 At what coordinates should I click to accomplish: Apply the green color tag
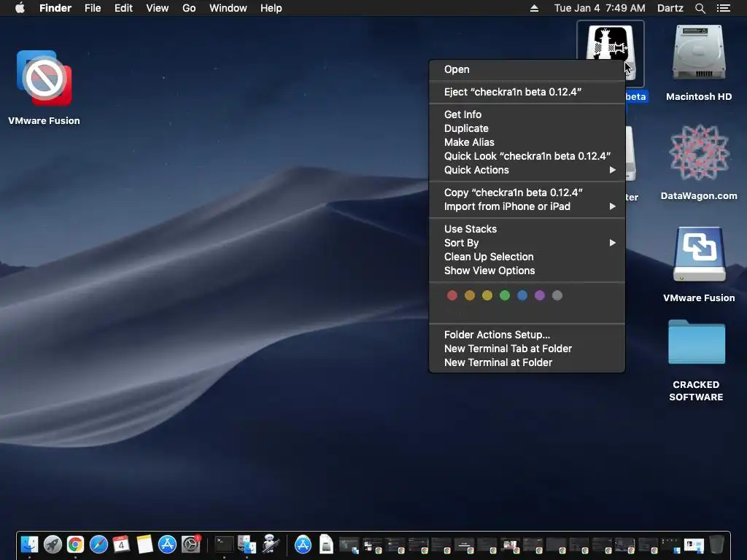click(x=505, y=295)
